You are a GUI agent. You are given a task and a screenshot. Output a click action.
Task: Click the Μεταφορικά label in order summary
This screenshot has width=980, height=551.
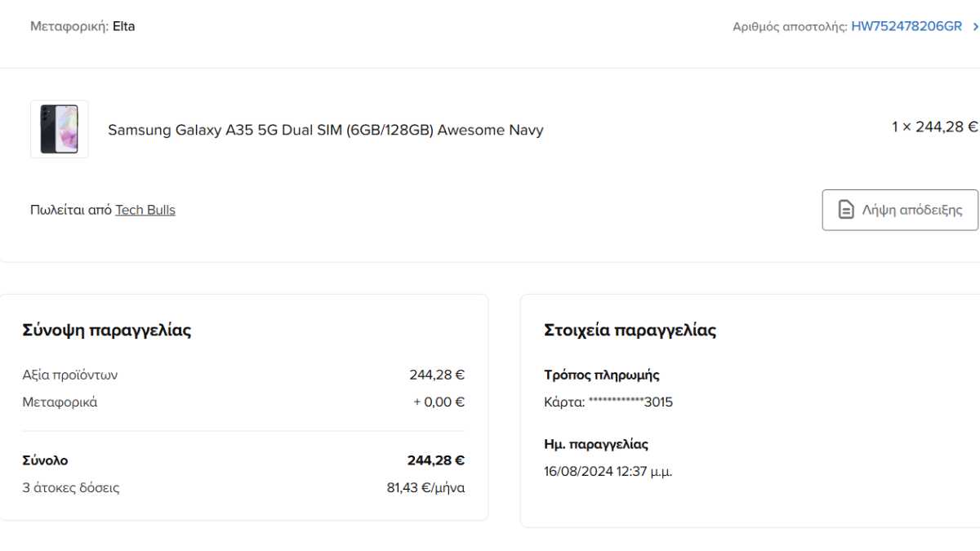(60, 402)
